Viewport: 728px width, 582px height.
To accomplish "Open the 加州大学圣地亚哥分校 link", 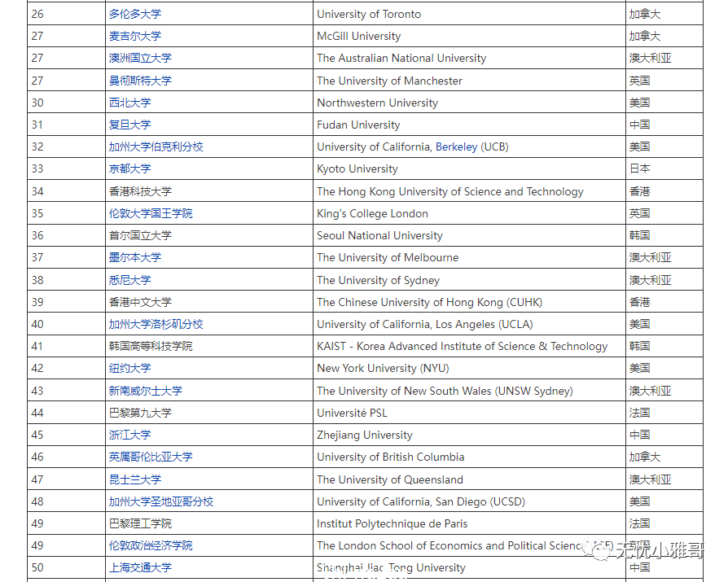I will pyautogui.click(x=161, y=501).
